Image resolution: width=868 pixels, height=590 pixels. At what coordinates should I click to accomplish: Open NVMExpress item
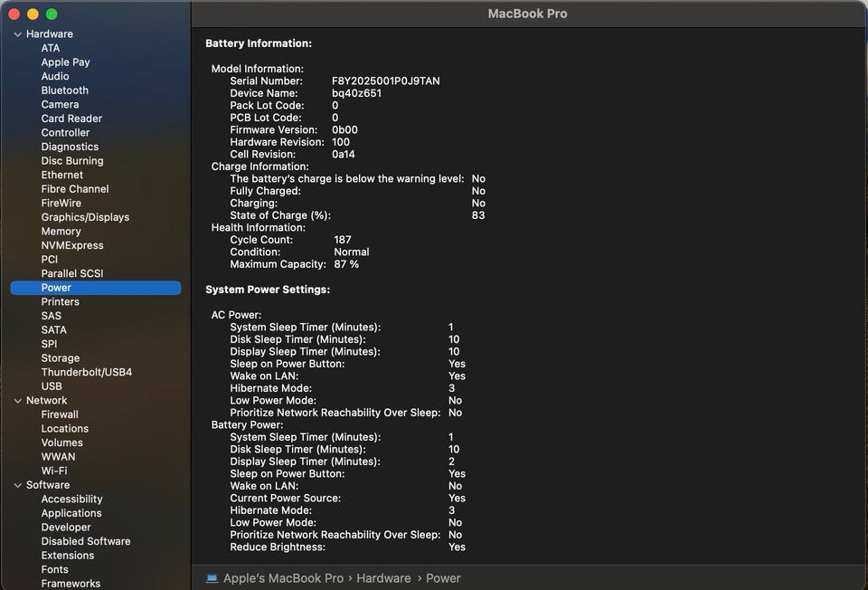(x=72, y=245)
